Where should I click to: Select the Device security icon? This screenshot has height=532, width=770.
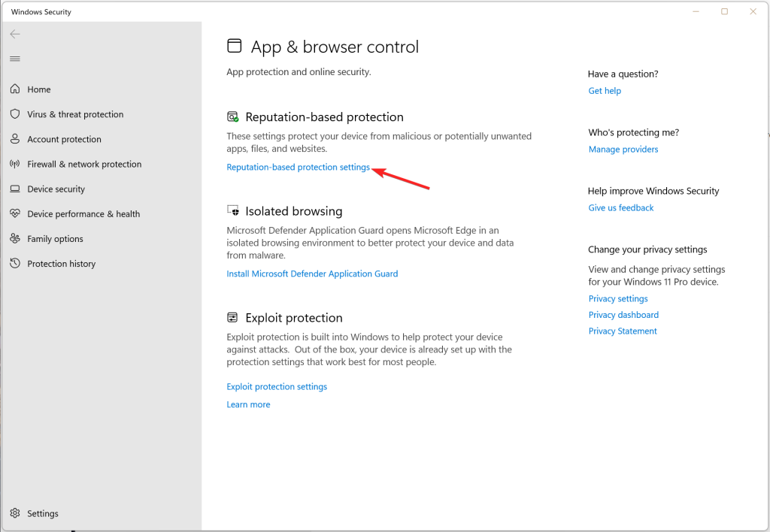15,189
